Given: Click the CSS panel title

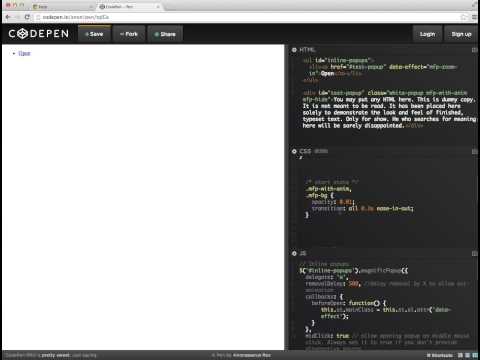Looking at the screenshot, I should point(305,151).
